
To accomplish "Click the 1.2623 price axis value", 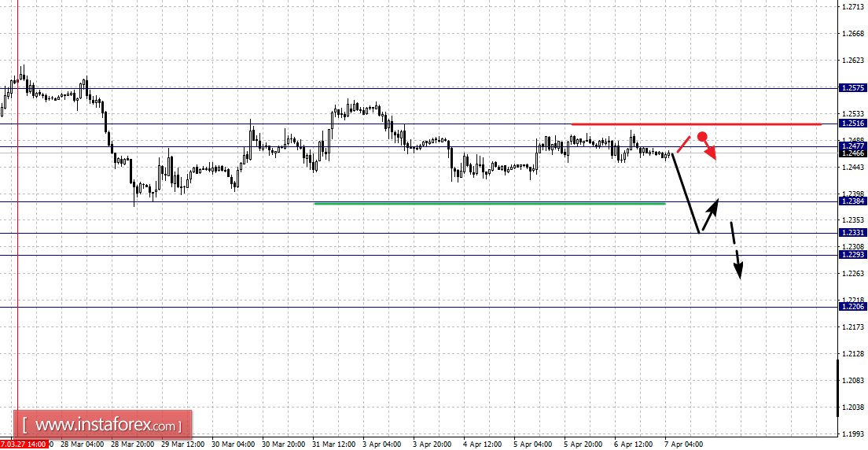I will (852, 61).
